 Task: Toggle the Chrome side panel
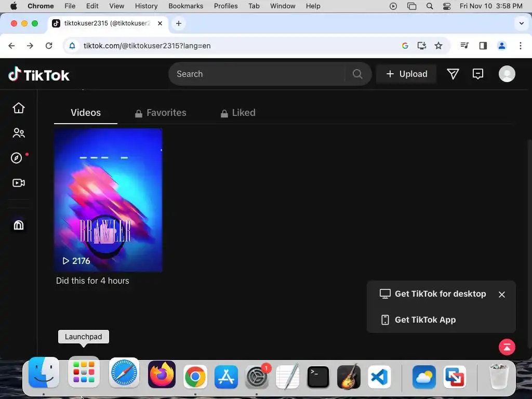(x=483, y=46)
